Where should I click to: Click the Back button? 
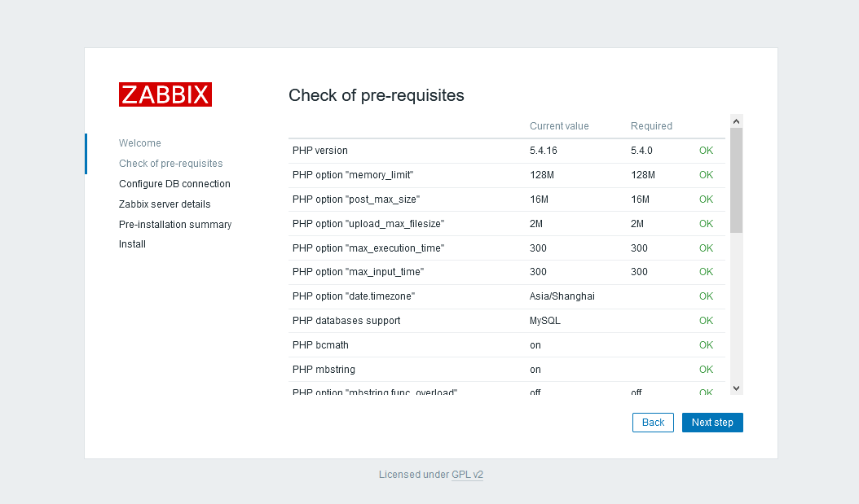[x=653, y=422]
